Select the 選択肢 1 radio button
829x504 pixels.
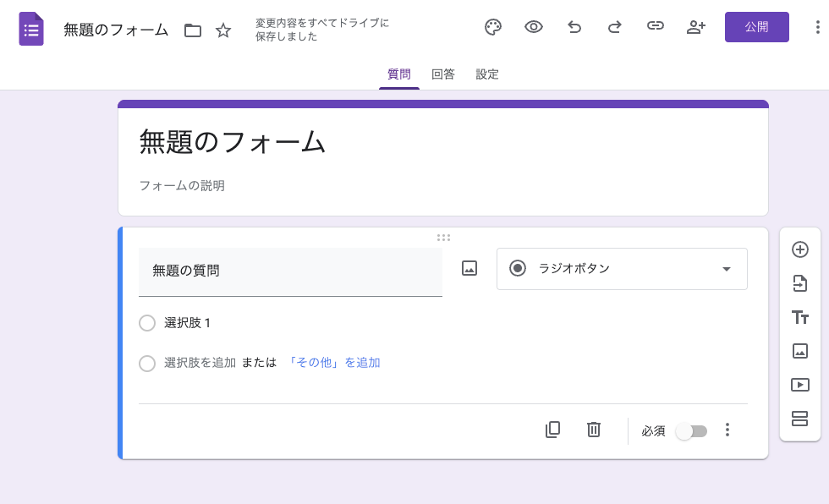tap(147, 323)
